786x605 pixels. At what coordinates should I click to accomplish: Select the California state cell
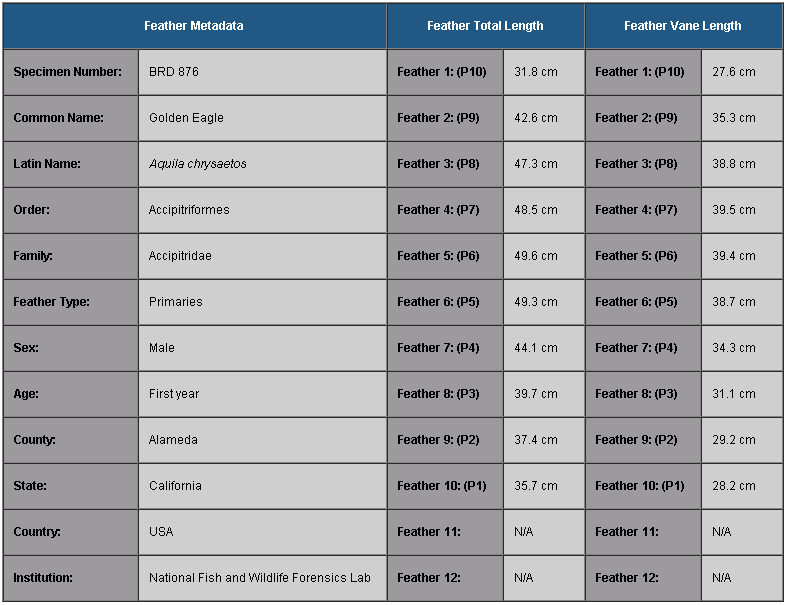[x=262, y=486]
